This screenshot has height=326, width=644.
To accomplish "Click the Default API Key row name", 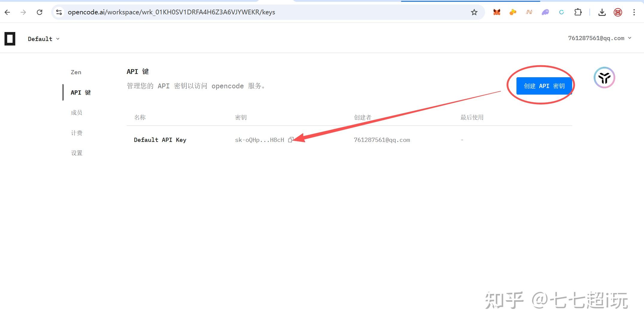I will (x=160, y=140).
